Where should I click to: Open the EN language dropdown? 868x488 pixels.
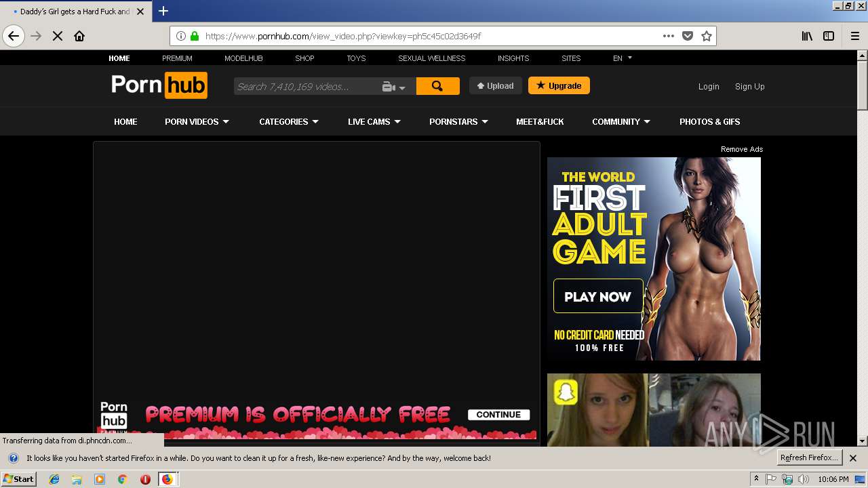pos(623,58)
